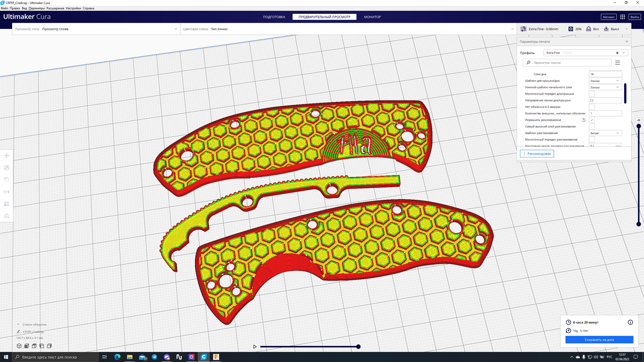Image resolution: width=644 pixels, height=362 pixels.
Task: Click the settings list scrollbar
Action: coord(625,93)
